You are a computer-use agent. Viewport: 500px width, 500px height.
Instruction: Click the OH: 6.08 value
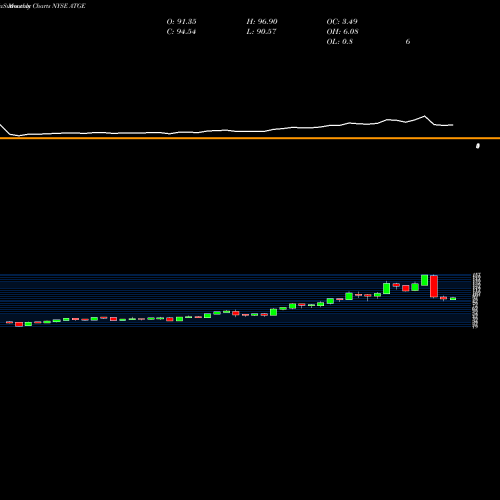[x=342, y=32]
